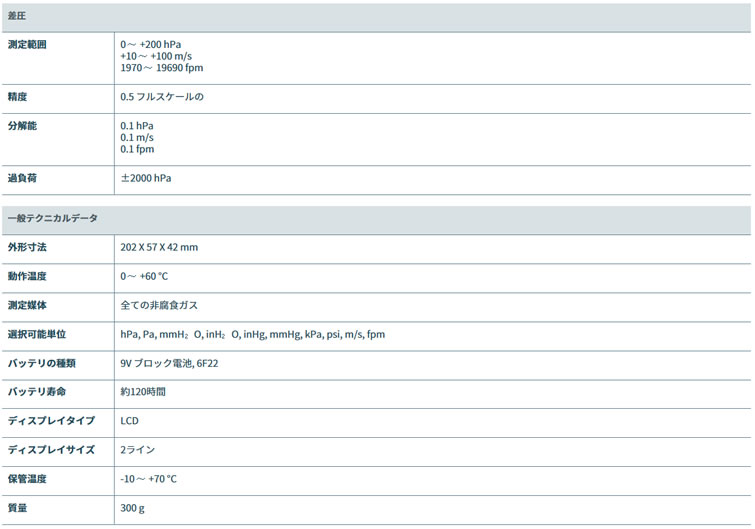Select the 0.5 フルスケールの accuracy value
This screenshot has width=755, height=529.
coord(161,97)
